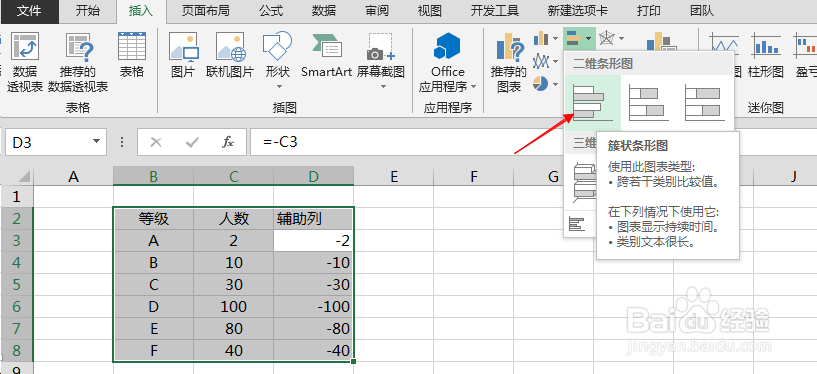Insert Online Pictures (联机图片)

coord(230,55)
